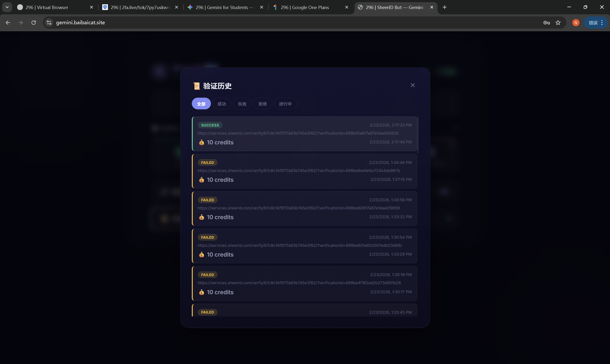
Task: Close the verification history dialog
Action: [x=412, y=85]
